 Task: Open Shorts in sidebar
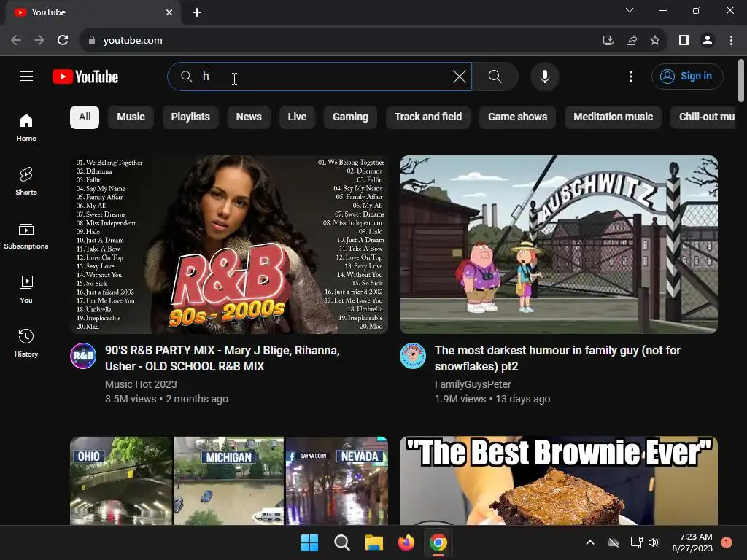pyautogui.click(x=26, y=181)
